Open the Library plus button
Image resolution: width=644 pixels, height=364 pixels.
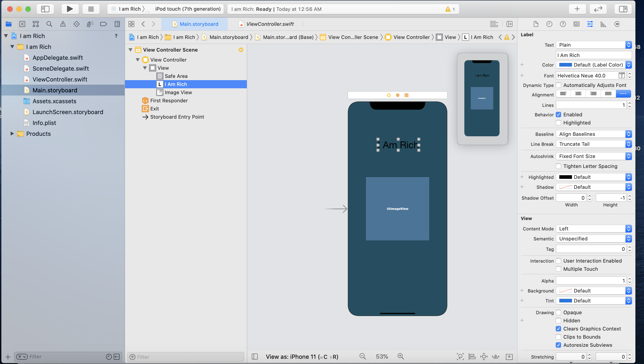click(x=577, y=9)
